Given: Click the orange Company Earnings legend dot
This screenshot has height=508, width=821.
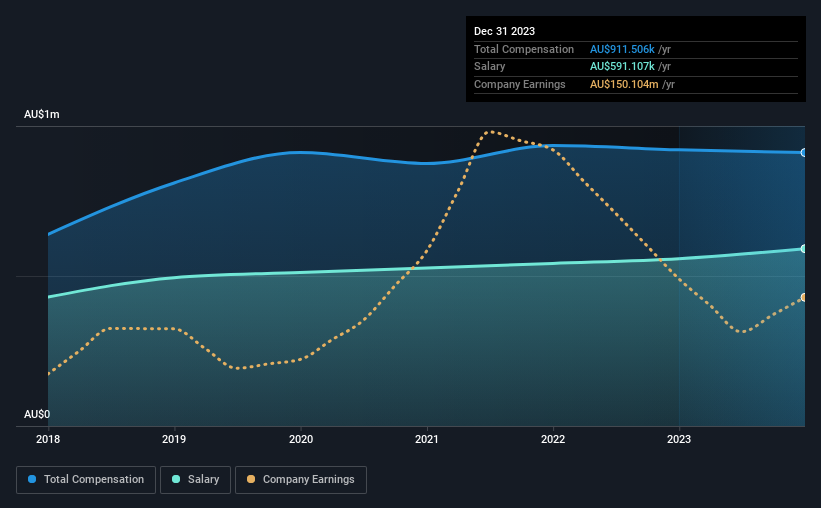Looking at the screenshot, I should [251, 479].
